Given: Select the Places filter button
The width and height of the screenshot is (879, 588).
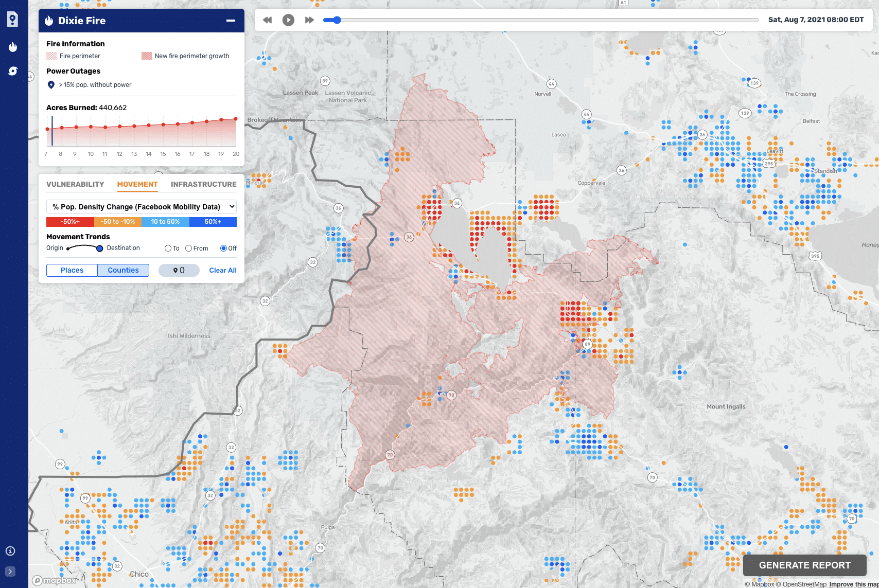Looking at the screenshot, I should (72, 270).
